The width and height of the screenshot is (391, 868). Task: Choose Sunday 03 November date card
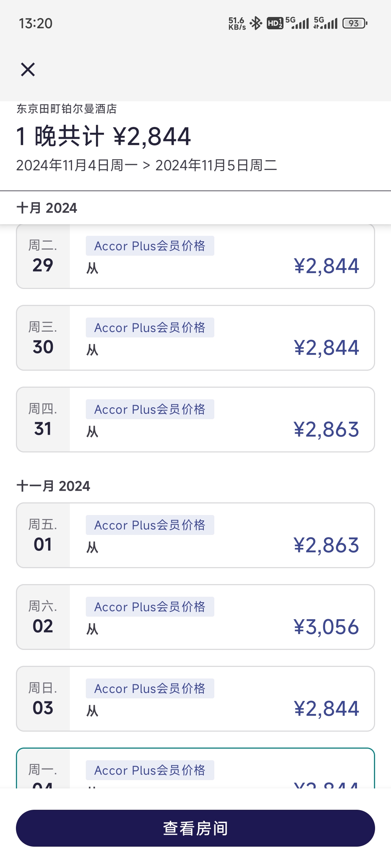coord(195,699)
